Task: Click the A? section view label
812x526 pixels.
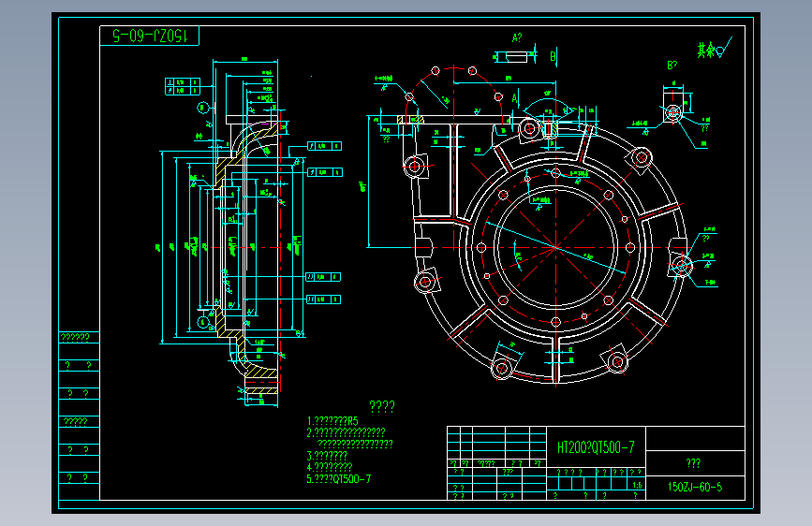Action: (x=517, y=37)
